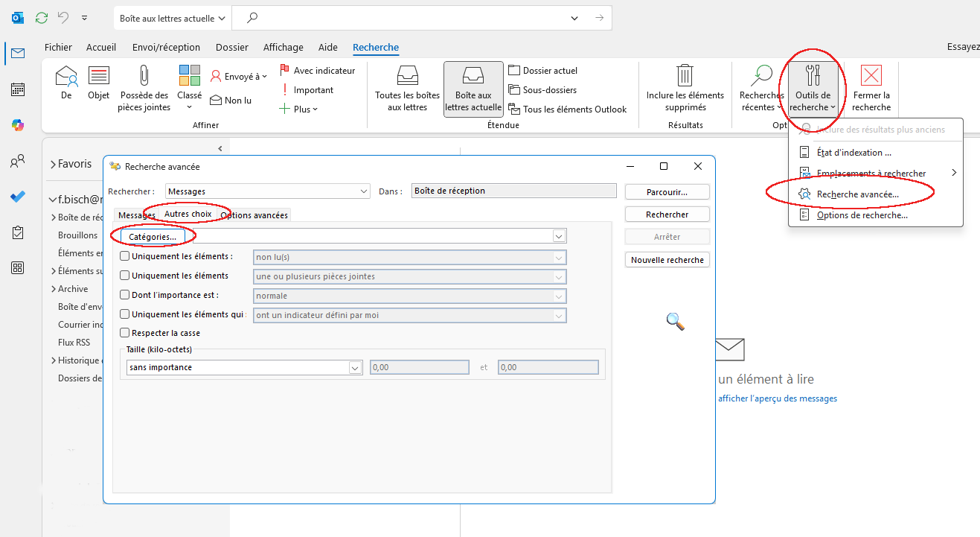Click 'Toutes les boîtes aux lettres' icon
Image resolution: width=980 pixels, height=537 pixels.
pos(407,75)
